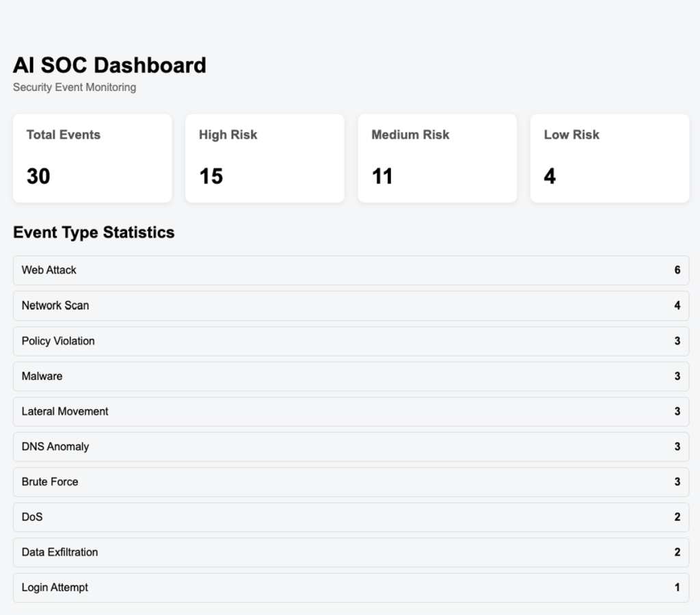Select the Brute Force row
700x615 pixels.
coord(351,482)
